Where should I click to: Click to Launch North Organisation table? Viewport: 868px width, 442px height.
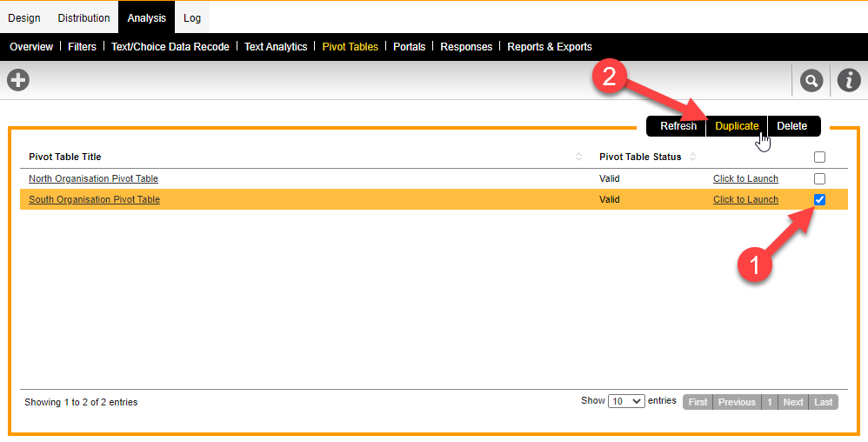pos(745,178)
